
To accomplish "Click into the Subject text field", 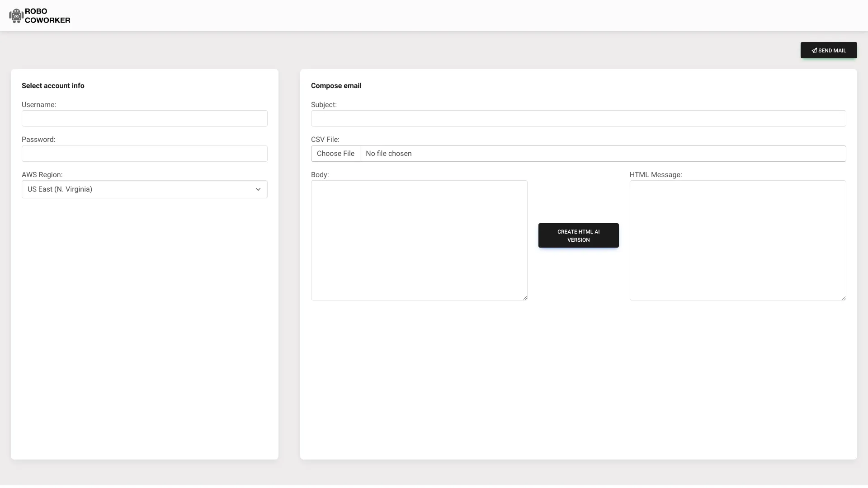I will (x=578, y=118).
